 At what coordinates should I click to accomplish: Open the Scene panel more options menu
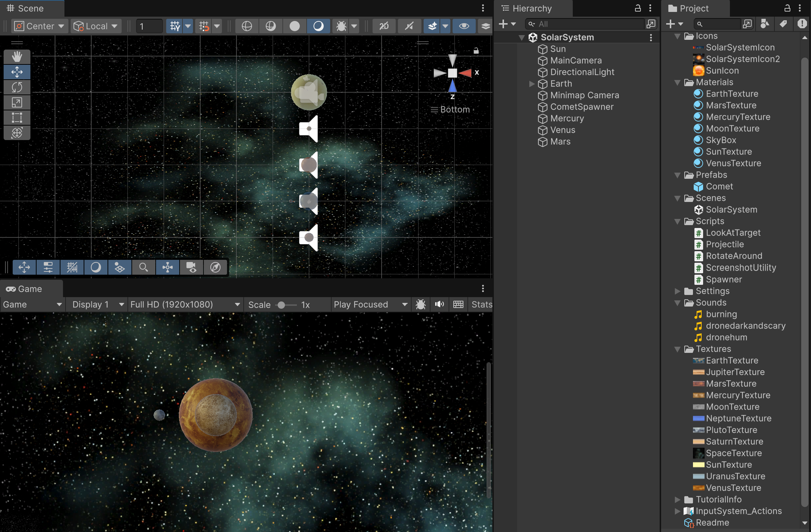[x=483, y=8]
